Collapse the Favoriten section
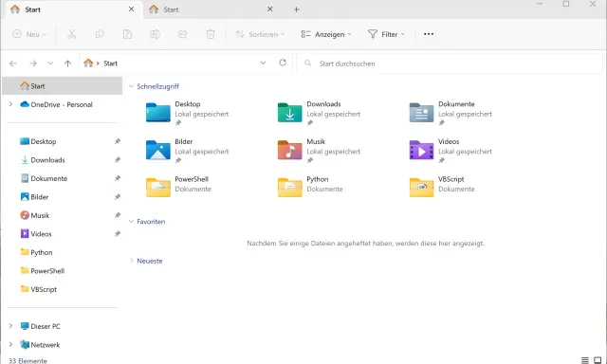This screenshot has height=364, width=607. (x=131, y=222)
